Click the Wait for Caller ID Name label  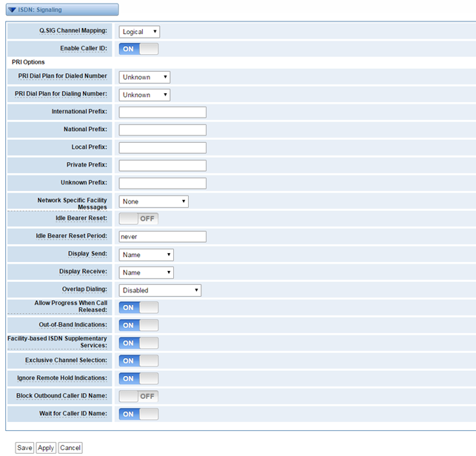pyautogui.click(x=73, y=414)
